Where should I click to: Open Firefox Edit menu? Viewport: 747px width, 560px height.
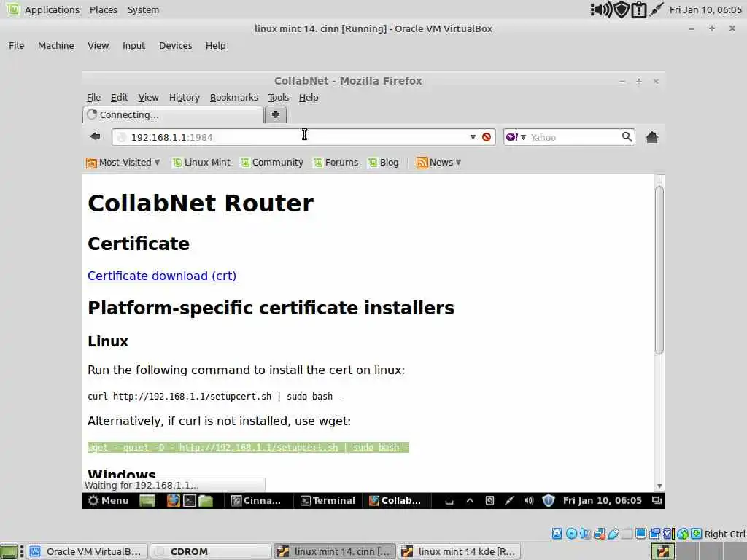(x=119, y=97)
